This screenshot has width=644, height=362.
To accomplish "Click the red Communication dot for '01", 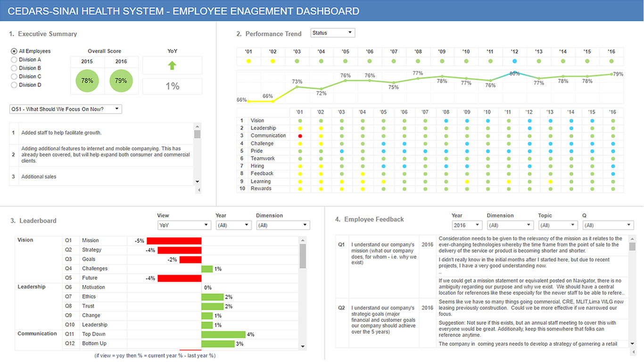I will pos(300,136).
